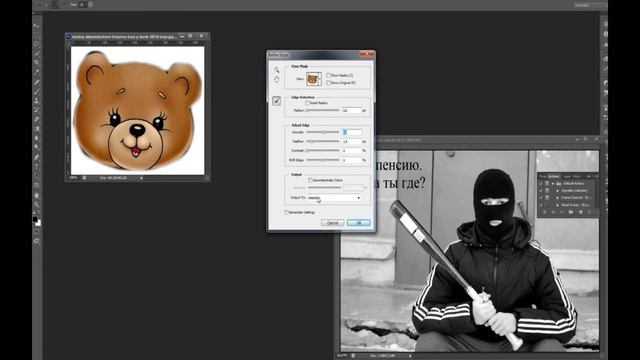Open bear document status bar info arrow
640x360 pixels.
tap(142, 178)
